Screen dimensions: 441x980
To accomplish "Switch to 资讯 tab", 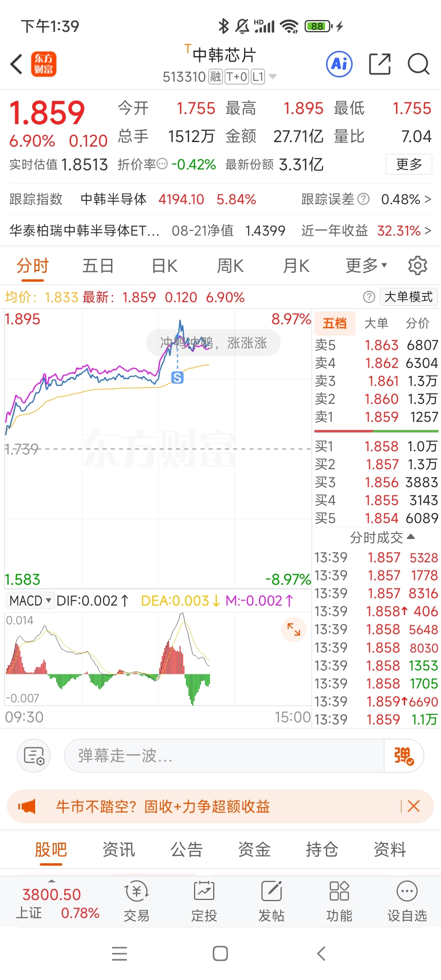I will 118,850.
